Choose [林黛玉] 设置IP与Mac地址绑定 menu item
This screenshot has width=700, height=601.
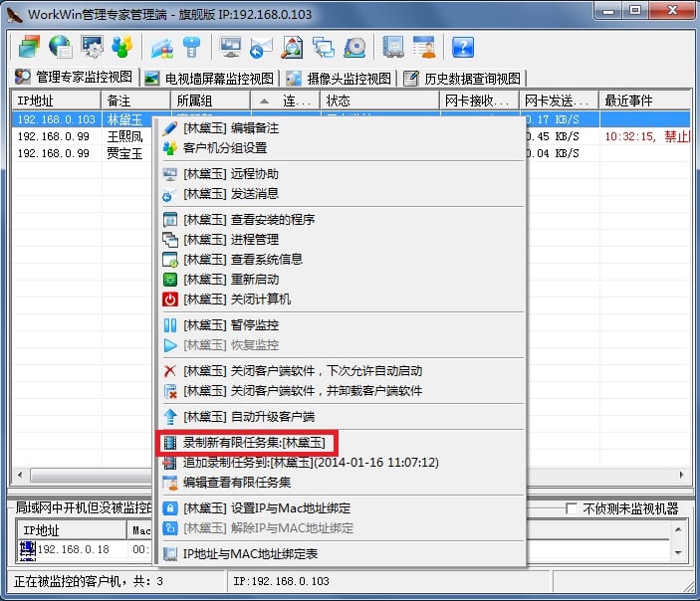tap(340, 508)
